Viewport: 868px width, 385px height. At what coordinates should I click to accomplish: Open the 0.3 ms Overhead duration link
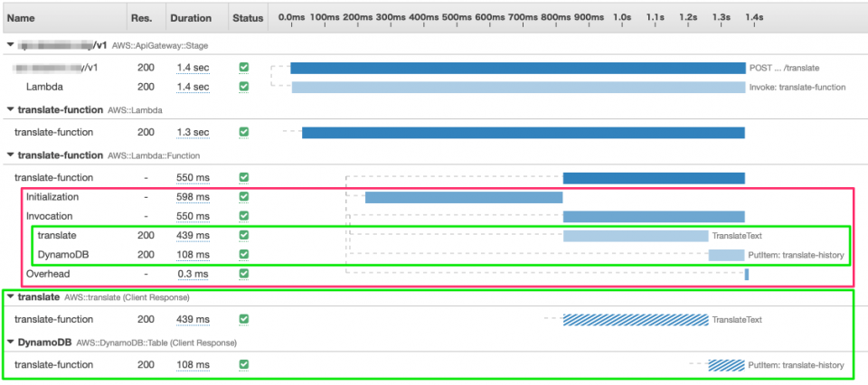192,274
